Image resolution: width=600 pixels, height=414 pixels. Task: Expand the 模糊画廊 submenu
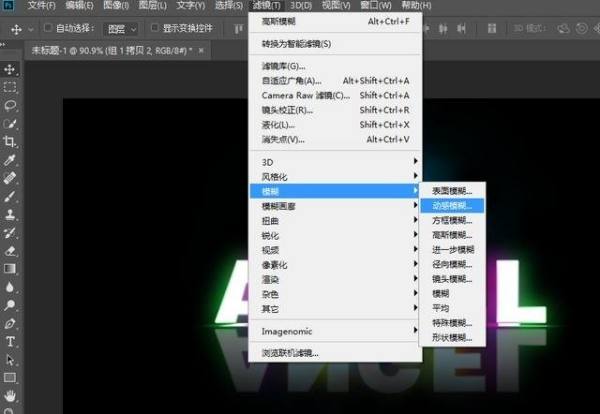tap(335, 206)
